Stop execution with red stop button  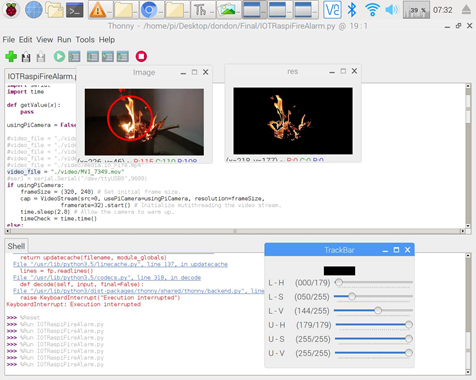coord(141,56)
